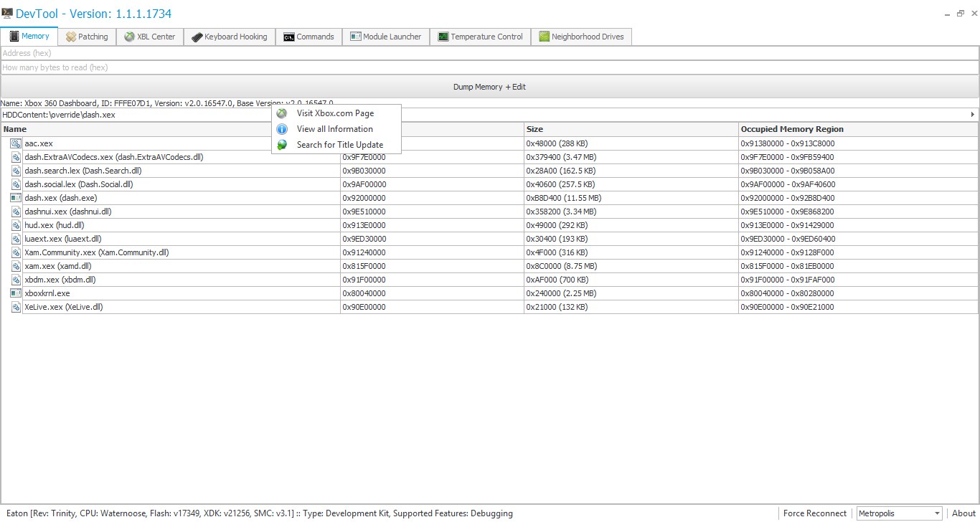Click the 0x9B030000 address cell
The width and height of the screenshot is (980, 522).
pos(433,171)
